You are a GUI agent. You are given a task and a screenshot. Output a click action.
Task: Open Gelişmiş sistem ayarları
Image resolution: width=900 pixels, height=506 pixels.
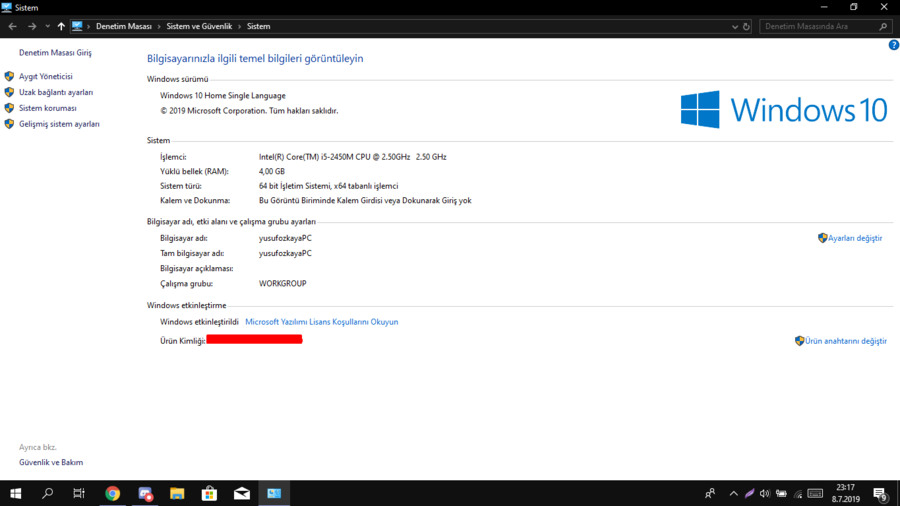[x=59, y=124]
